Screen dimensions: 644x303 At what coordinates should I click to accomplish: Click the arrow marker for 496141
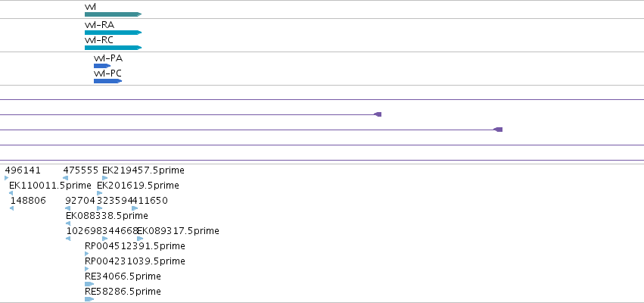click(6, 178)
